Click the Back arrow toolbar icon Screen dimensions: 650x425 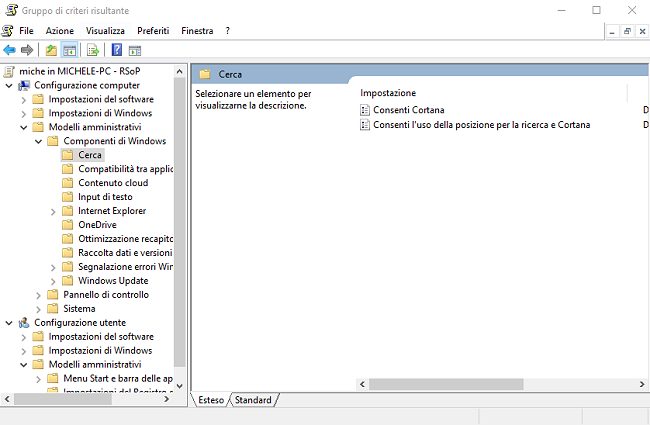(9, 50)
